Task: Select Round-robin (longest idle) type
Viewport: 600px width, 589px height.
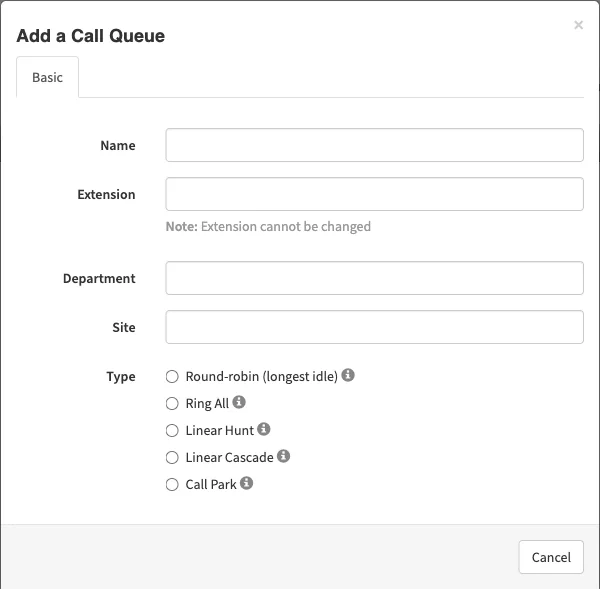Action: pyautogui.click(x=172, y=377)
